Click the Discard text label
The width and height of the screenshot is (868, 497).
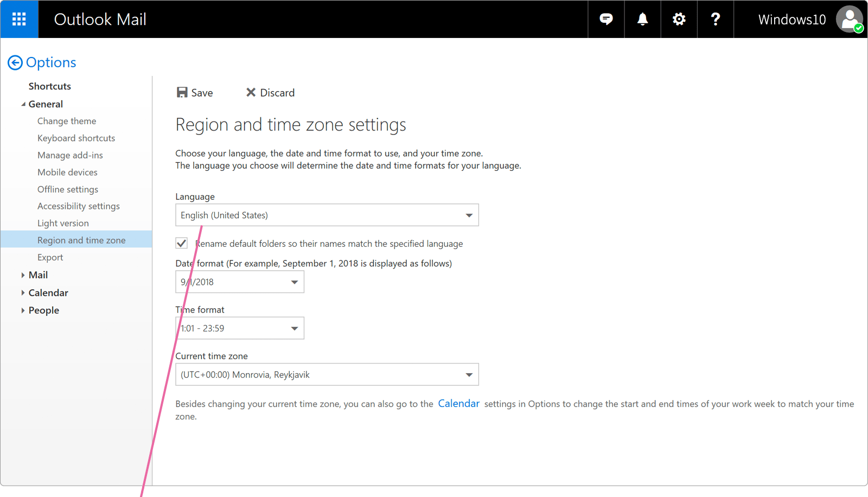(x=277, y=93)
